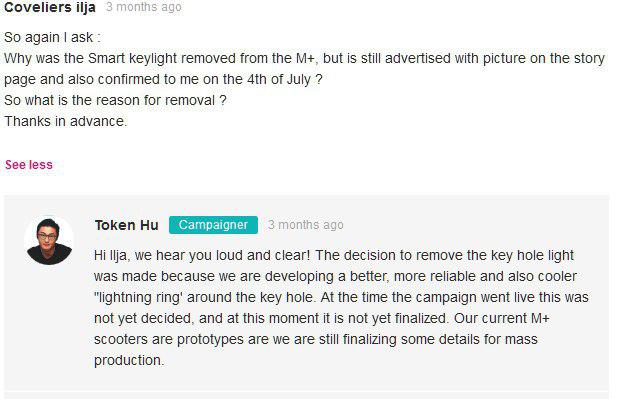Click the line "scooters are prototypes are we"

tap(316, 339)
